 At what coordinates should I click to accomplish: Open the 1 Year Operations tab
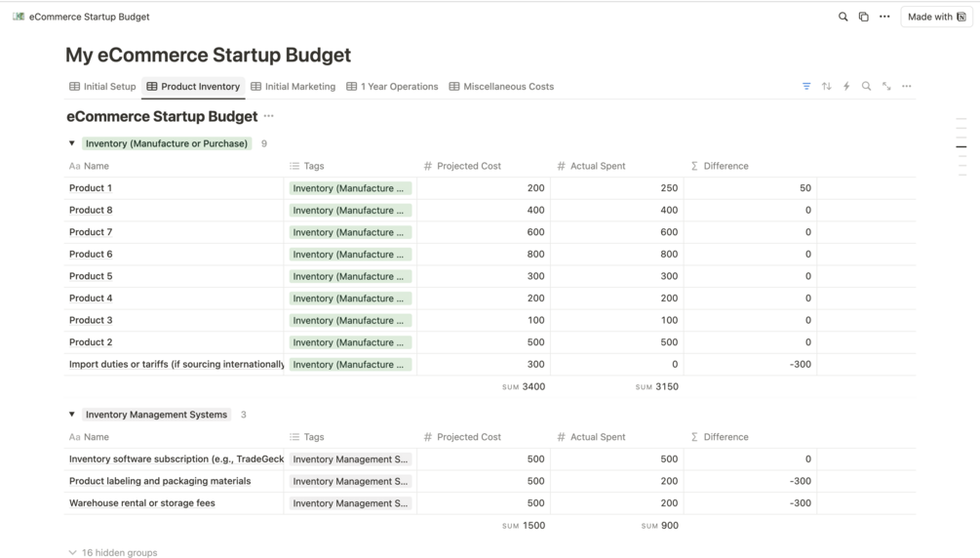(393, 87)
